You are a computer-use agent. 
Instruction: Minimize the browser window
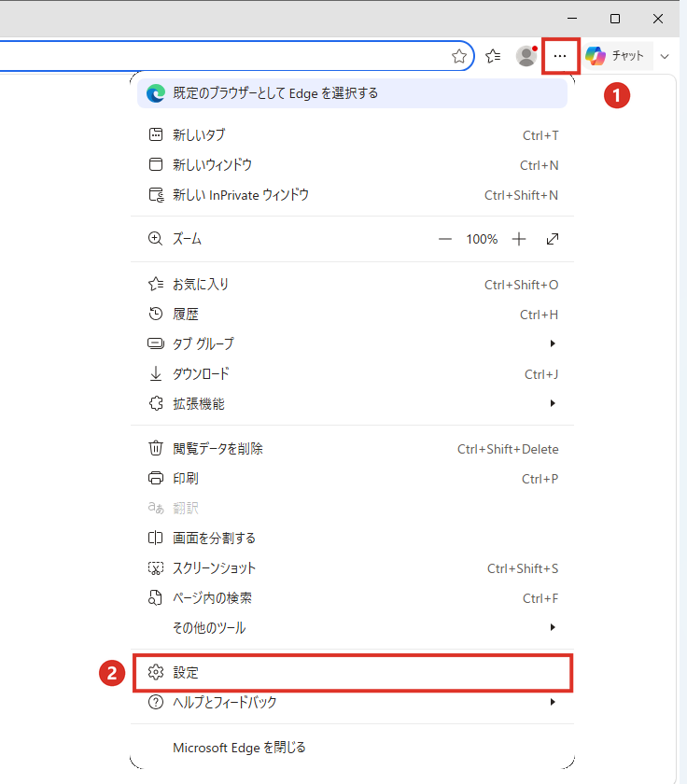pyautogui.click(x=572, y=19)
